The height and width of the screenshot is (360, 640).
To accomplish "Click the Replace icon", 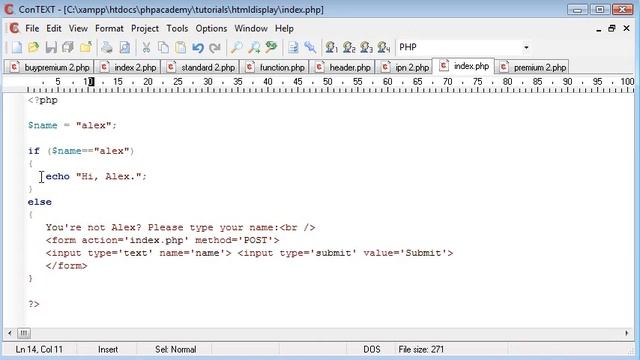I will (271, 47).
